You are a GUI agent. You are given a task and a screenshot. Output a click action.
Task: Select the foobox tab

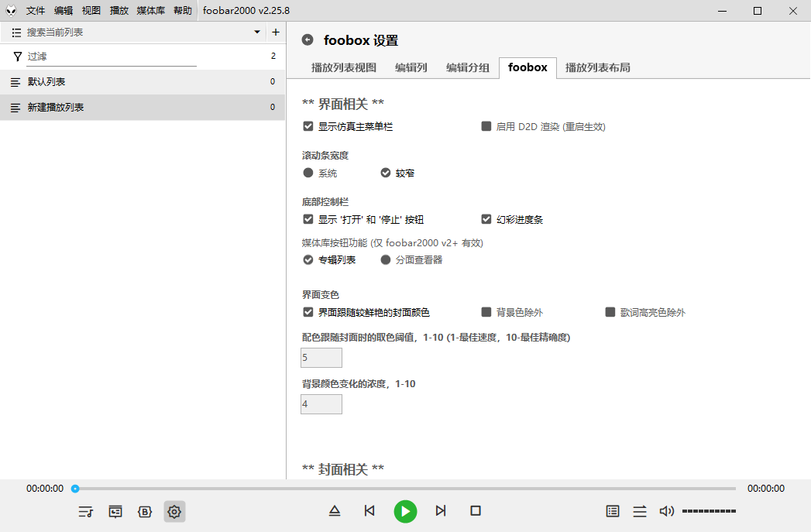click(x=527, y=67)
